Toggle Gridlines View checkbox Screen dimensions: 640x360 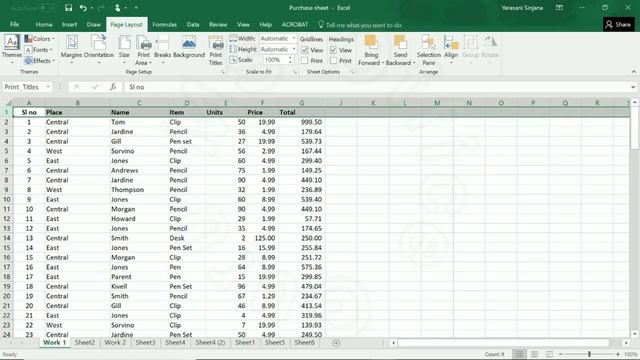(x=304, y=50)
